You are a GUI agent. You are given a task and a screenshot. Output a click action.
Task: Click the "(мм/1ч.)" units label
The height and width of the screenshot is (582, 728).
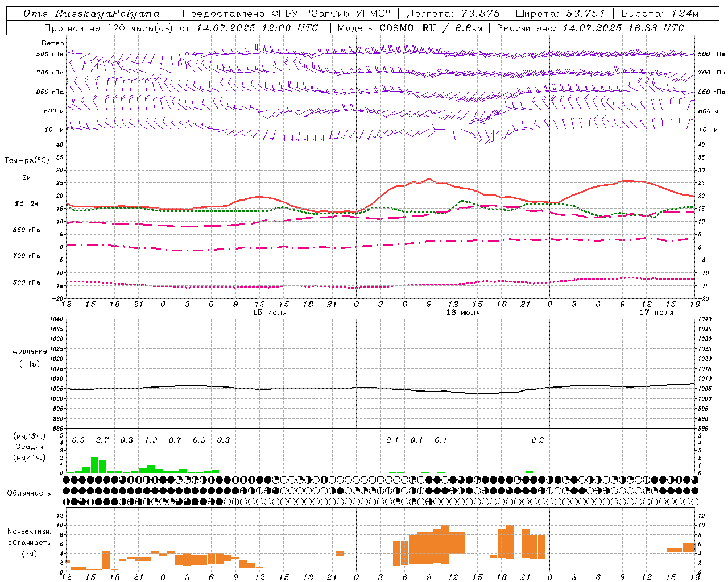[x=30, y=458]
